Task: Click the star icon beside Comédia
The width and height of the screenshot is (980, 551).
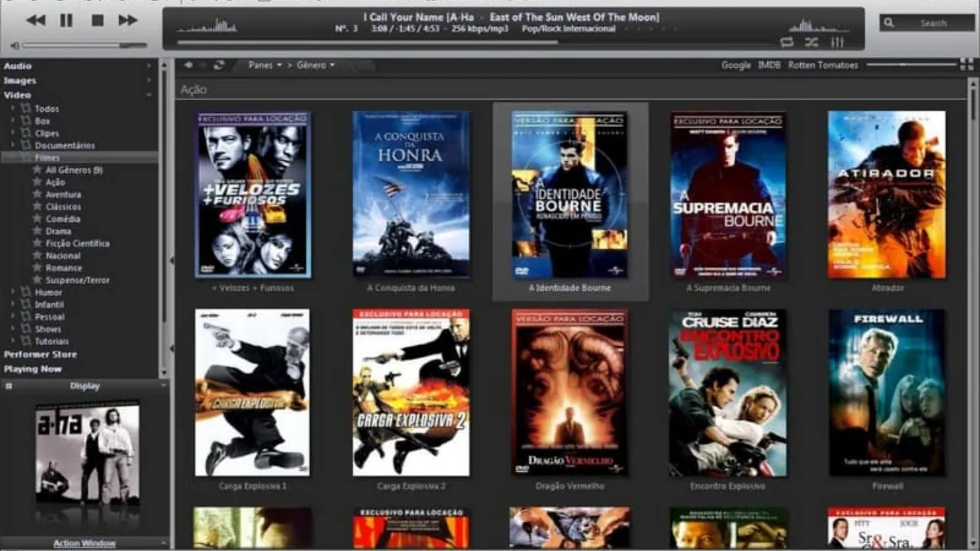Action: tap(37, 219)
